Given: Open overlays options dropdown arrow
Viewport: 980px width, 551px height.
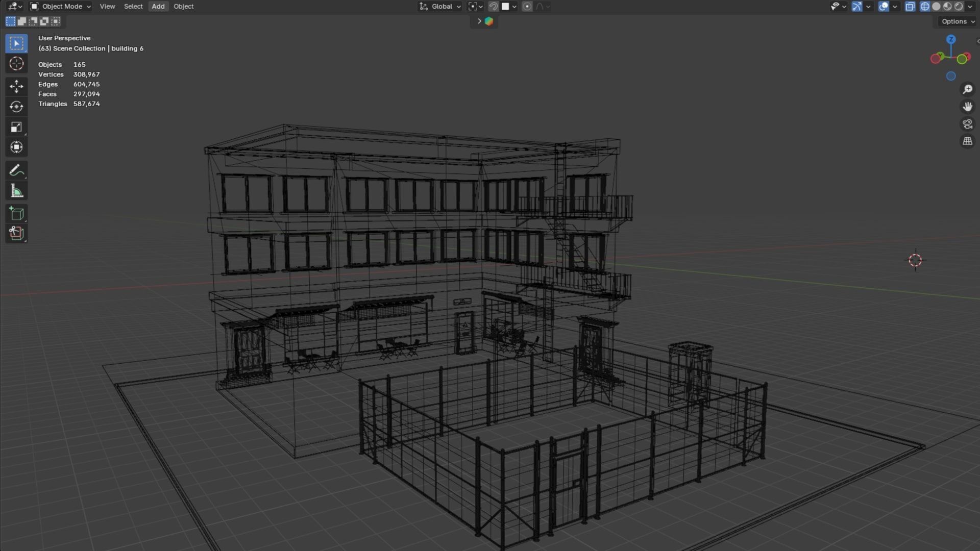Looking at the screenshot, I should point(895,7).
